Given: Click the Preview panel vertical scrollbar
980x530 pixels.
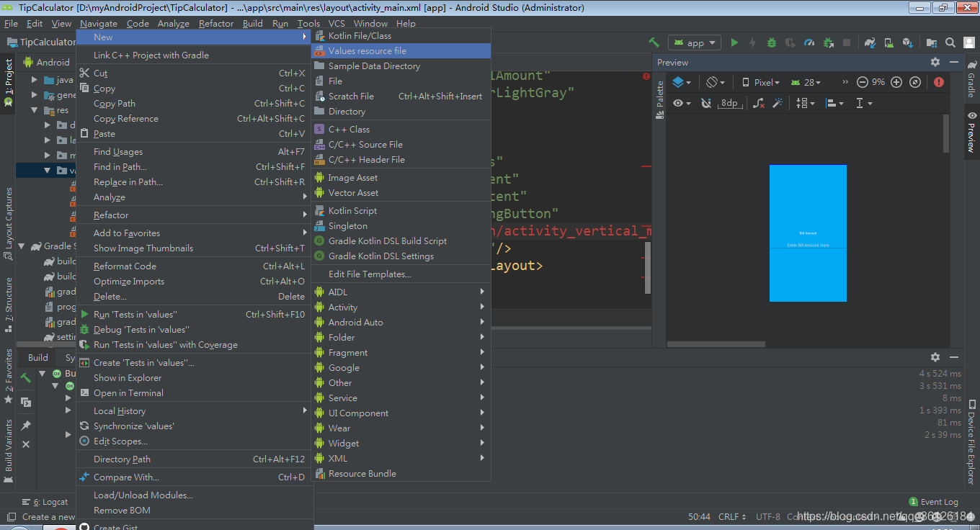Looking at the screenshot, I should click(946, 133).
